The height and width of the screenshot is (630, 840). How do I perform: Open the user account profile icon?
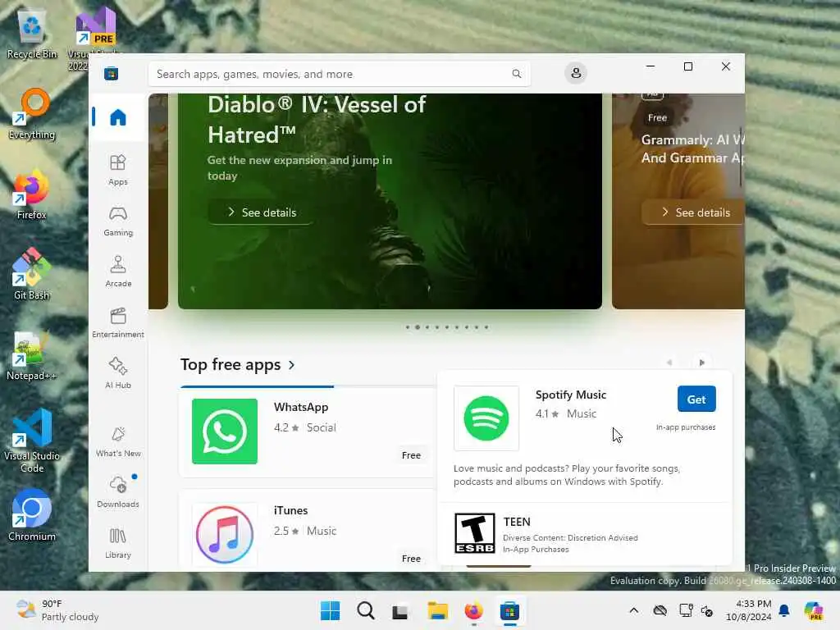(x=576, y=73)
